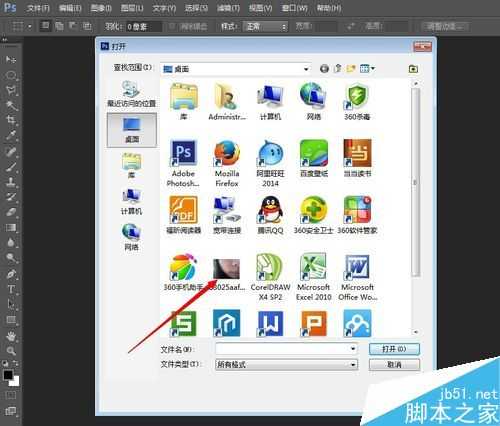Expand the file type format dropdown
Viewport: 500px width, 426px height.
point(353,365)
